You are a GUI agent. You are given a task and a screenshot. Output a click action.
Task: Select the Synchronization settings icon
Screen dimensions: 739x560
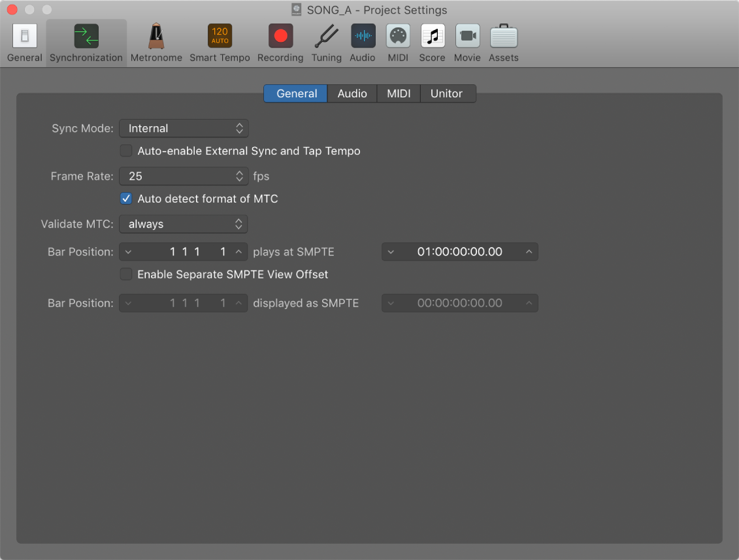click(x=86, y=41)
